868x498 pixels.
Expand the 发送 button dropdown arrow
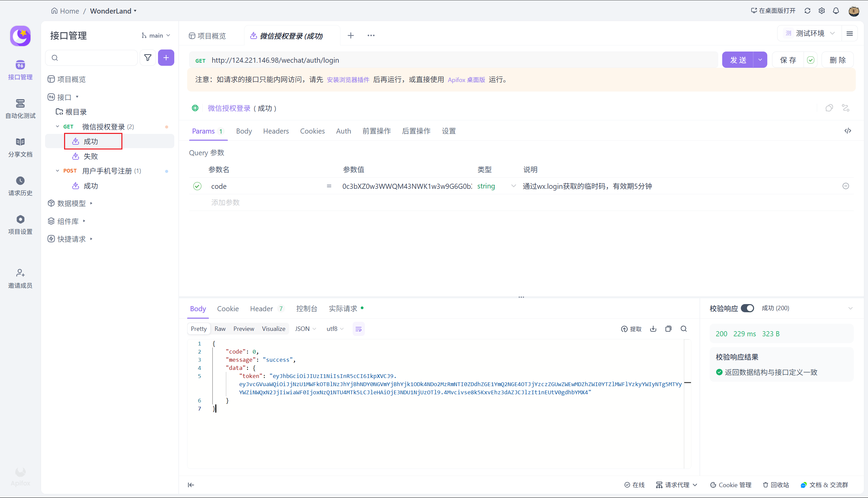pyautogui.click(x=760, y=60)
